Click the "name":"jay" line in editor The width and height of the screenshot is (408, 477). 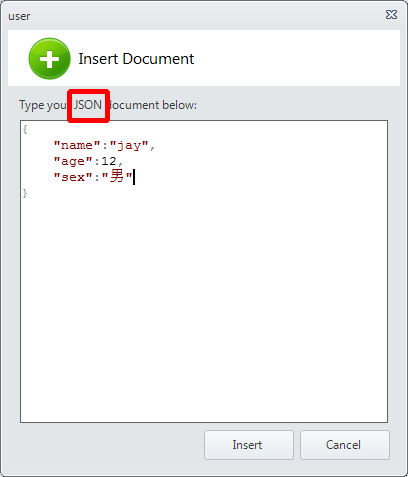point(104,145)
